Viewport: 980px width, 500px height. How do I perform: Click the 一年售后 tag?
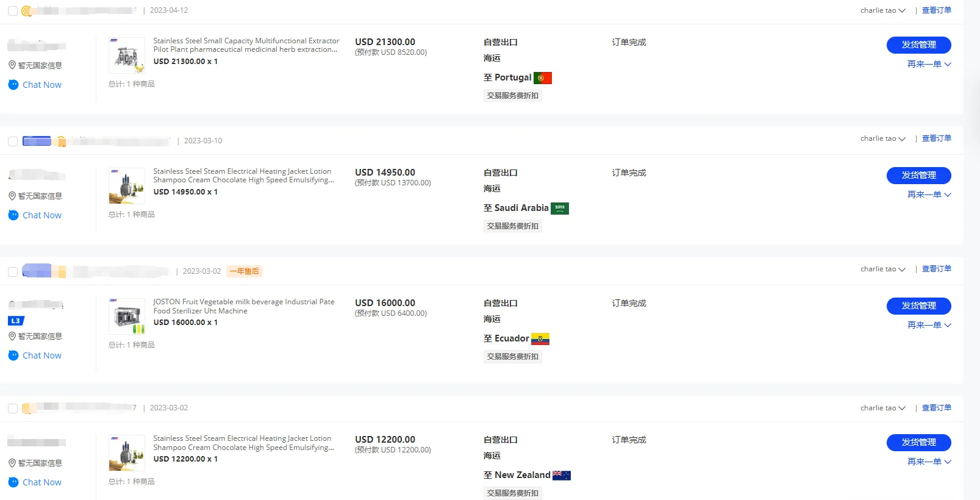point(245,271)
